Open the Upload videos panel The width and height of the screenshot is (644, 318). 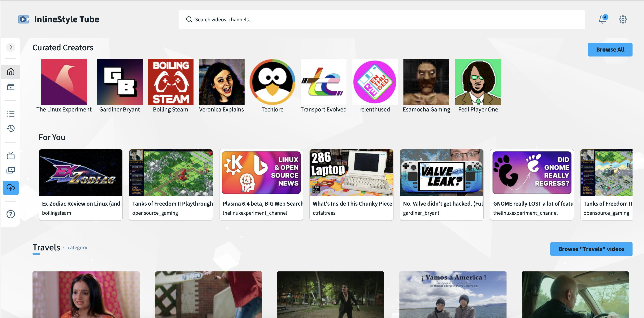point(11,187)
